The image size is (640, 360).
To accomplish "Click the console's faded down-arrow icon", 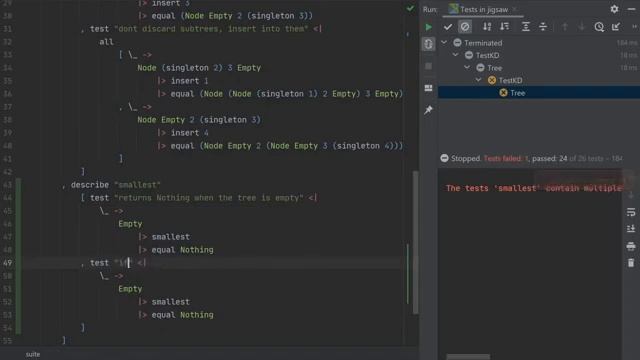I will pos(631,196).
